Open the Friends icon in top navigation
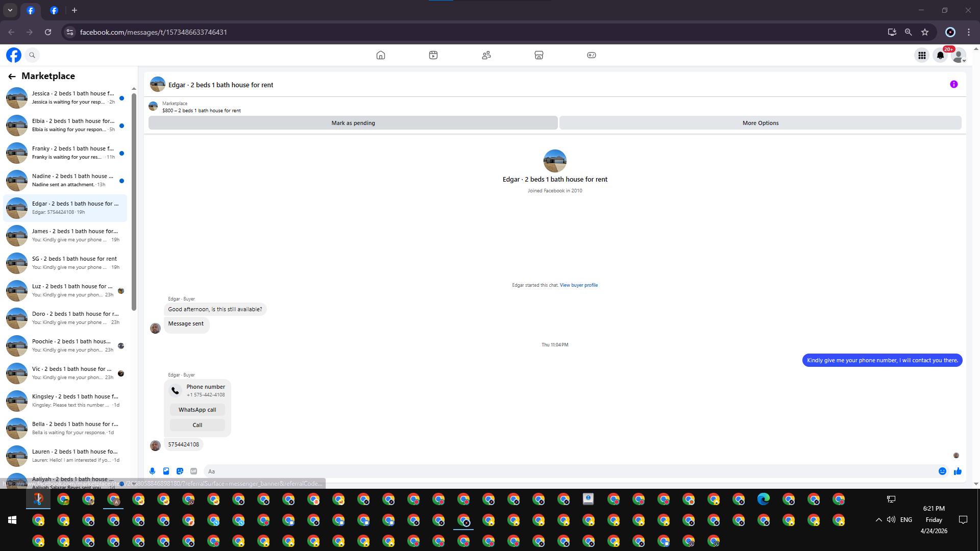Viewport: 980px width, 551px height. point(486,55)
